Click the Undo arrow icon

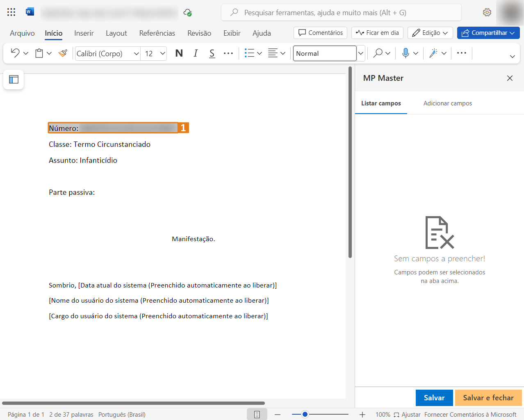15,53
